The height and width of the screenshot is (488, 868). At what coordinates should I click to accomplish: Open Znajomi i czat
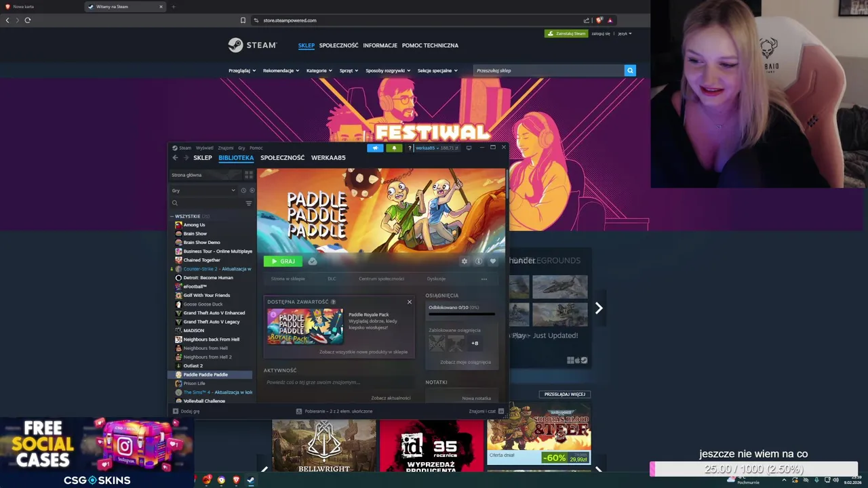(x=486, y=411)
